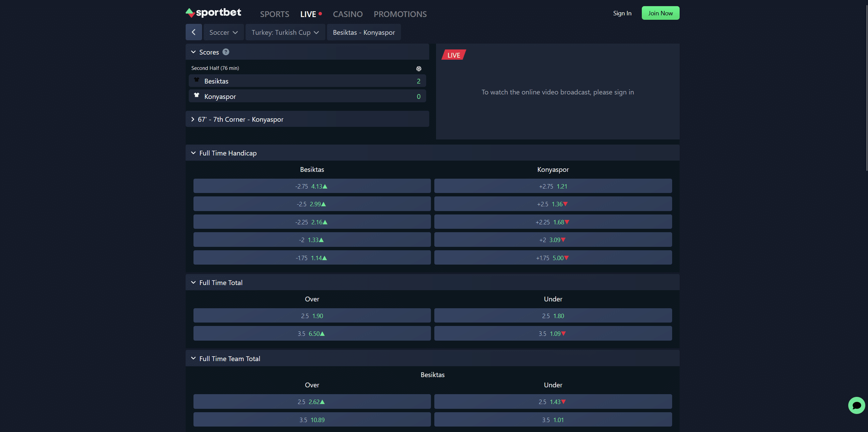Select Besiktas -2.5 handicap at 2.99
Viewport: 868px width, 432px height.
312,204
